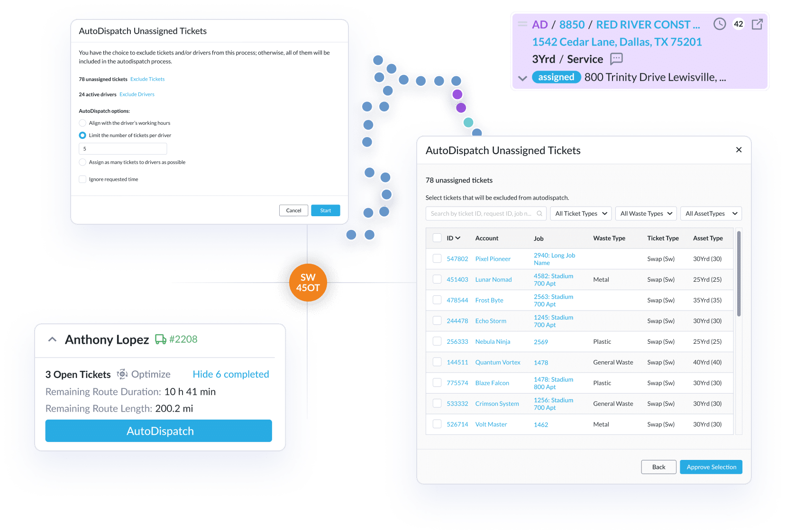The image size is (786, 532).
Task: Select Limit the number of tickets per driver
Action: tap(82, 135)
